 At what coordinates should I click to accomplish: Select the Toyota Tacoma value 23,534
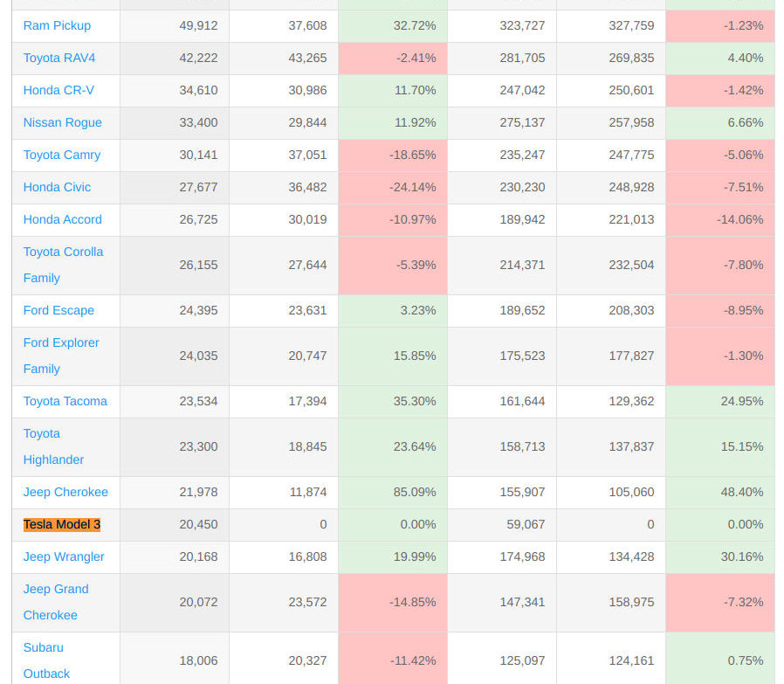click(175, 402)
